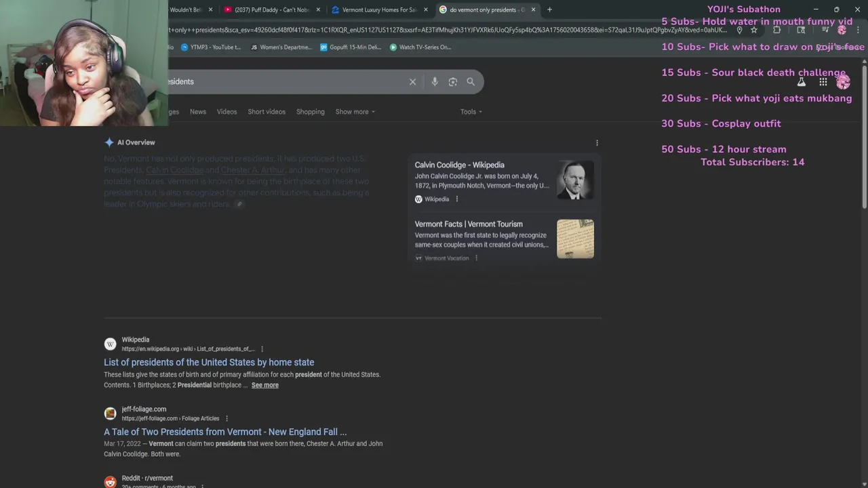Image resolution: width=868 pixels, height=488 pixels.
Task: Open the Women's Department bookmark
Action: [x=281, y=47]
